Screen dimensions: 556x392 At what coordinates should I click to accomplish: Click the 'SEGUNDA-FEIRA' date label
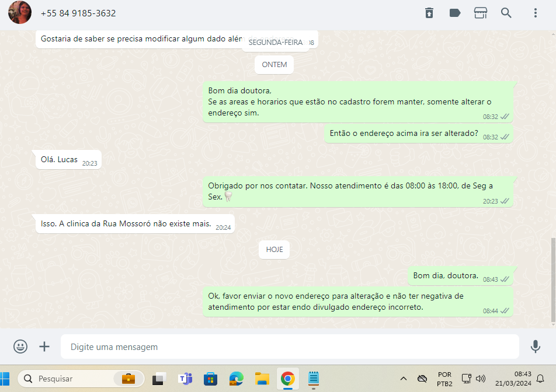276,43
